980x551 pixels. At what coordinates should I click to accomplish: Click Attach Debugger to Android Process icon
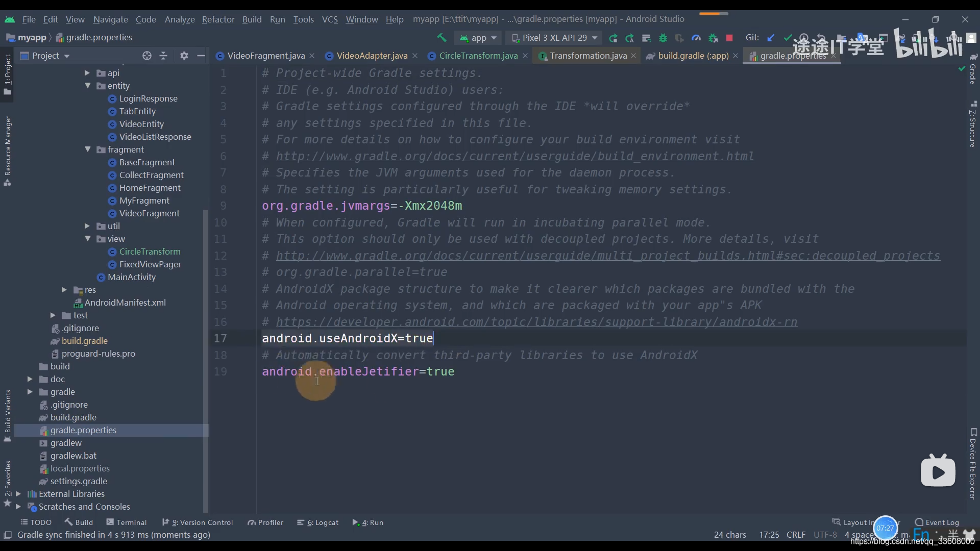[713, 38]
